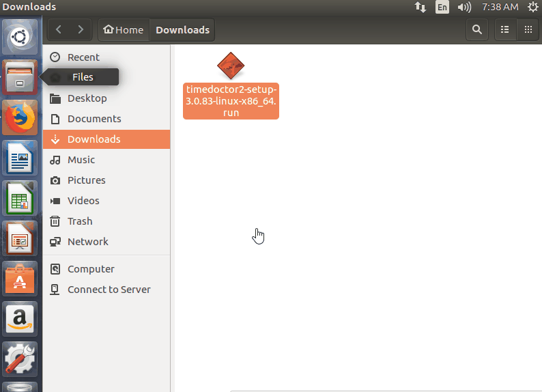Open the Amazon launcher icon
542x392 pixels.
click(x=20, y=319)
